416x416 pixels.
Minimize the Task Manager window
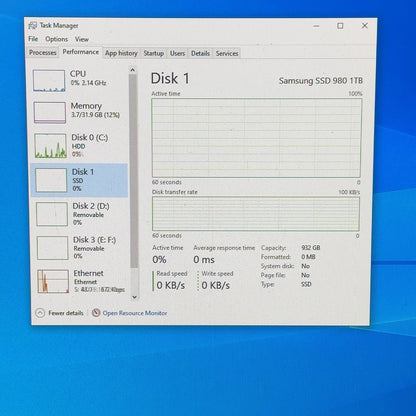316,26
